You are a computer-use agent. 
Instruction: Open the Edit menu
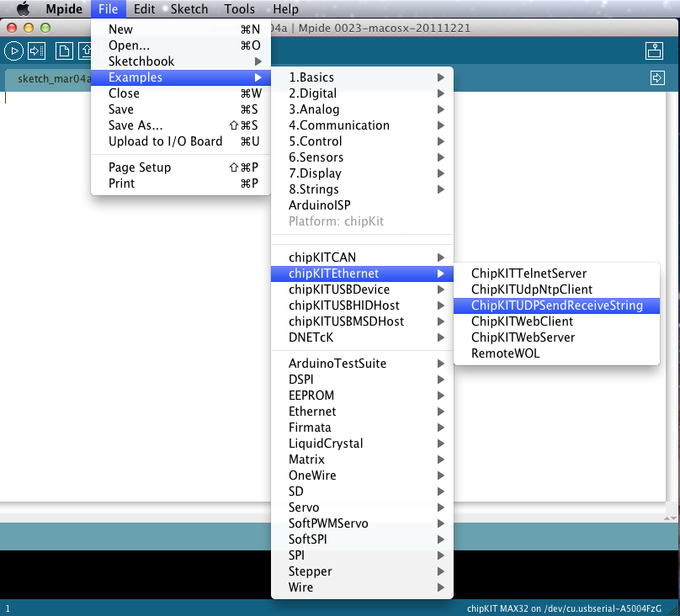tap(144, 8)
